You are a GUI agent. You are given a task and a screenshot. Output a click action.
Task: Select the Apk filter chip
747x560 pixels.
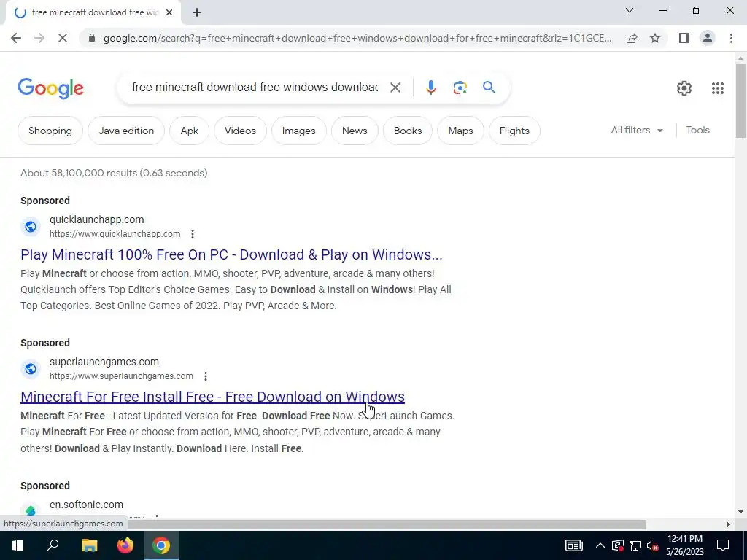tap(189, 131)
